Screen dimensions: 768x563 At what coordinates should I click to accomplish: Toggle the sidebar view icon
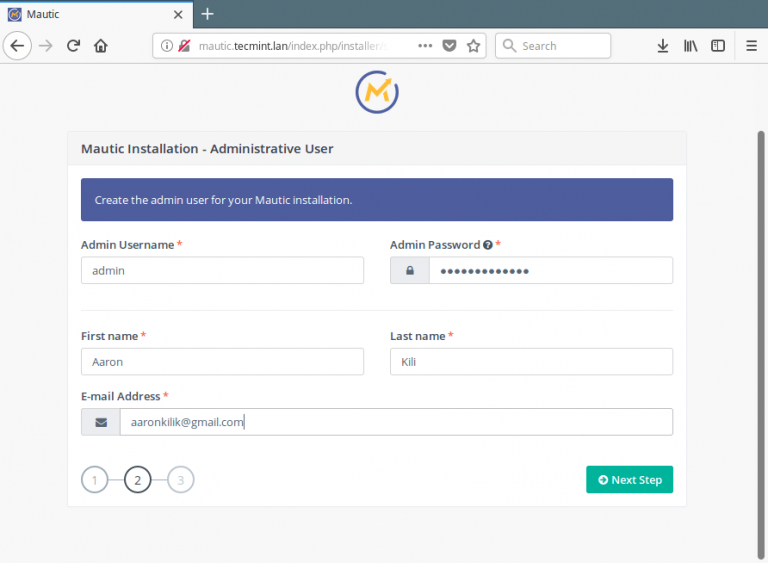(x=718, y=46)
